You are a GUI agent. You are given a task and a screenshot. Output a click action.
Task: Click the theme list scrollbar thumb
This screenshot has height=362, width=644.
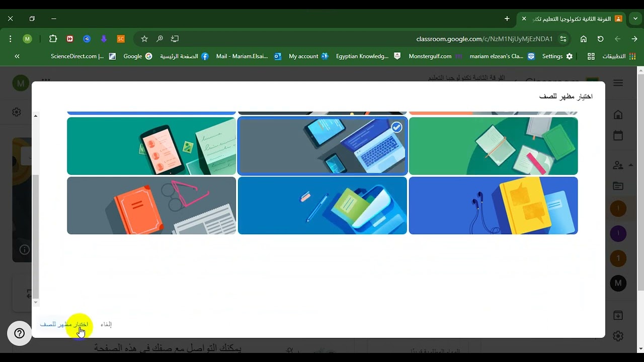click(x=36, y=236)
